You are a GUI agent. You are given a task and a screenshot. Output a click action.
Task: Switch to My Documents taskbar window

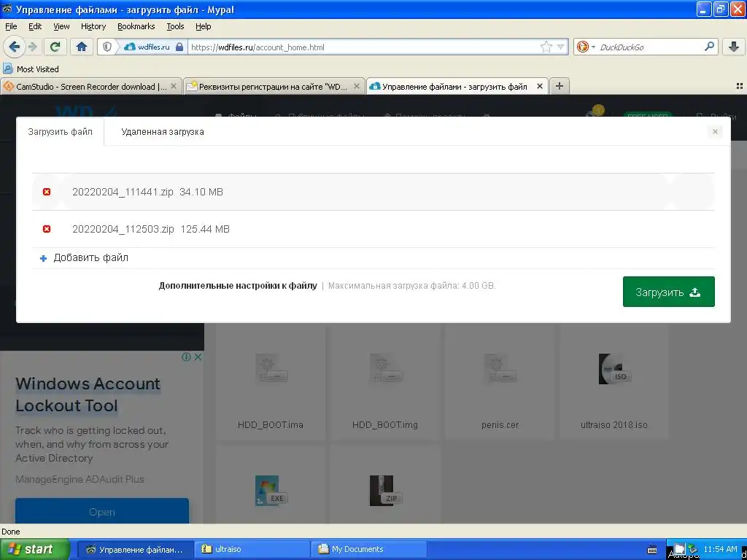coord(369,549)
